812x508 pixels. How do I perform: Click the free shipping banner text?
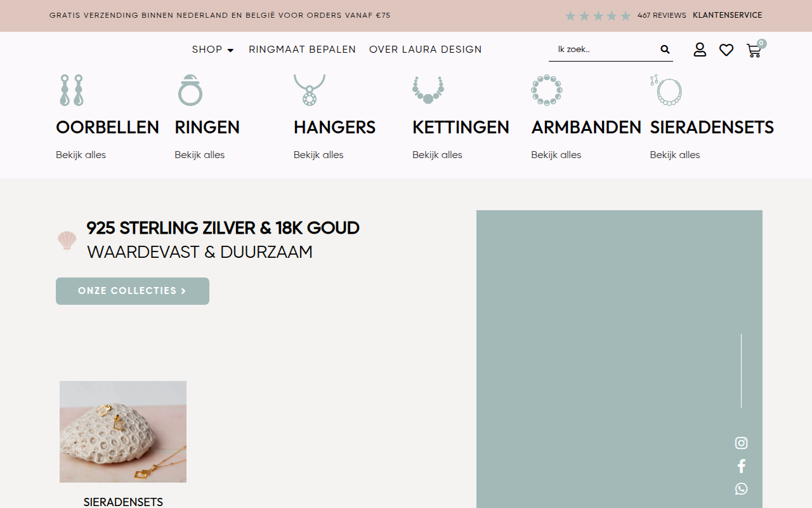tap(220, 15)
